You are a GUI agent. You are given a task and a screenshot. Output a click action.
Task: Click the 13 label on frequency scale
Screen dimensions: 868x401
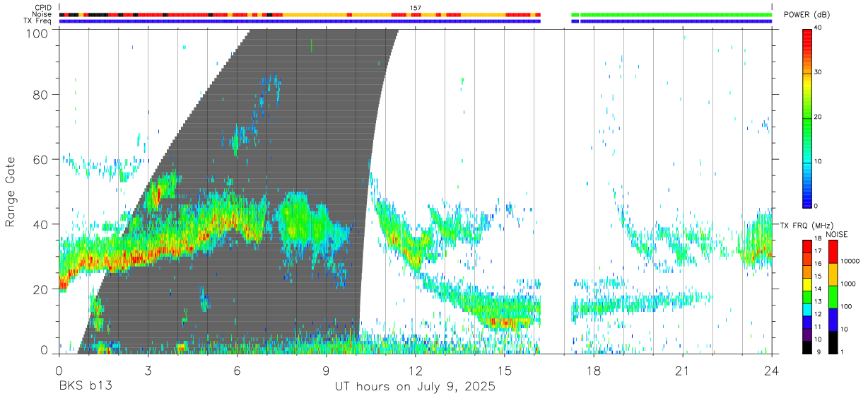click(x=817, y=302)
